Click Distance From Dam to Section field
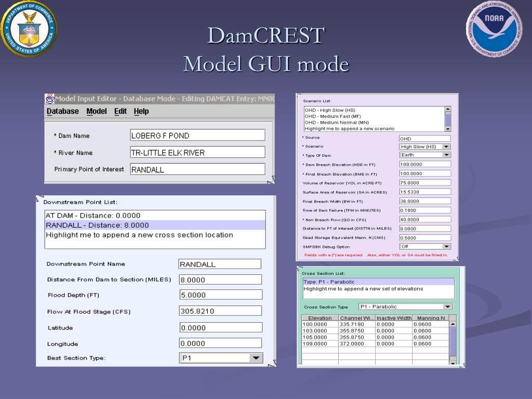 [x=220, y=280]
